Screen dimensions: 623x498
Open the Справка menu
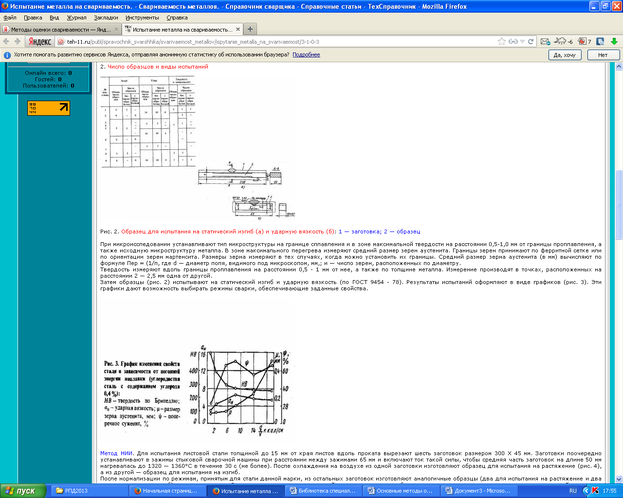coord(177,17)
